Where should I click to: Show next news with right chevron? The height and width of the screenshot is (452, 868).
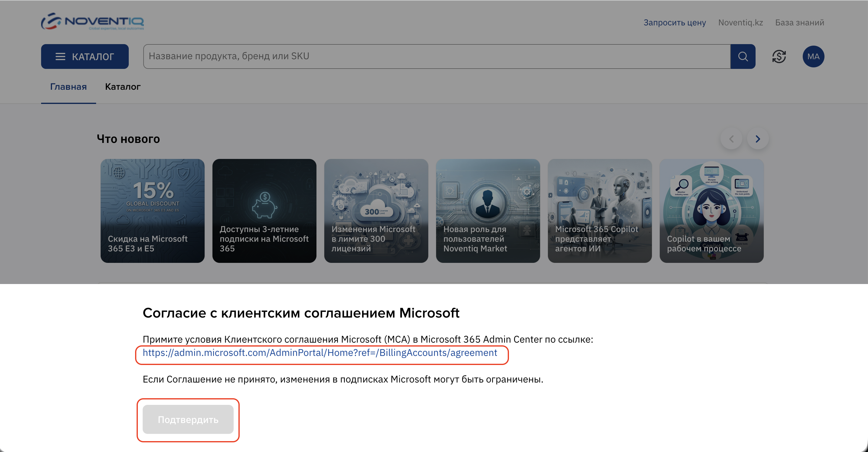coord(757,139)
